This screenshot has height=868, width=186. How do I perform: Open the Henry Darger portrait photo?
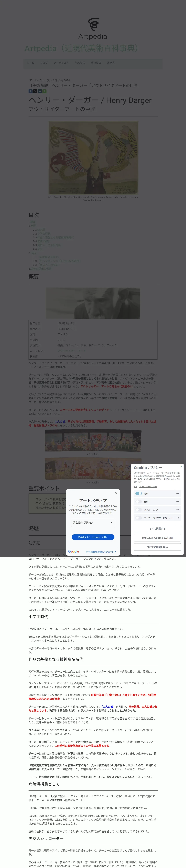(x=93, y=303)
